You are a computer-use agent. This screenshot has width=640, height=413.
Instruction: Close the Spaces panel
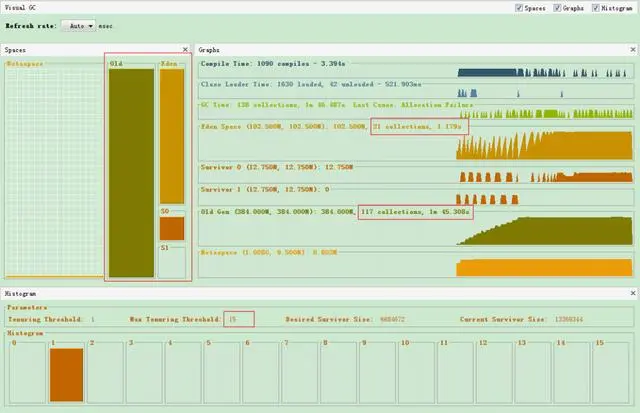pos(185,49)
